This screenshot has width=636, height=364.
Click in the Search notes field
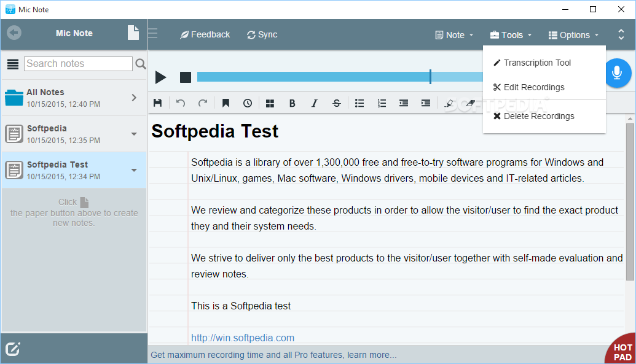click(78, 64)
